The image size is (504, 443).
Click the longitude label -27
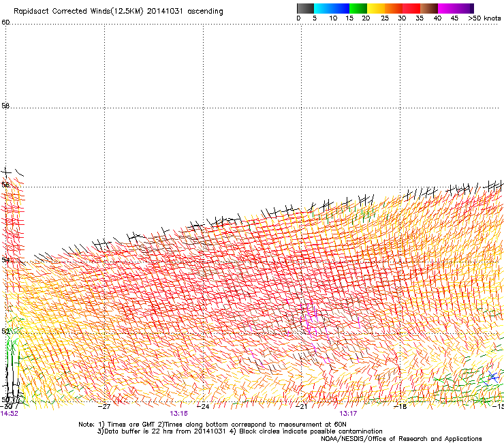click(104, 406)
